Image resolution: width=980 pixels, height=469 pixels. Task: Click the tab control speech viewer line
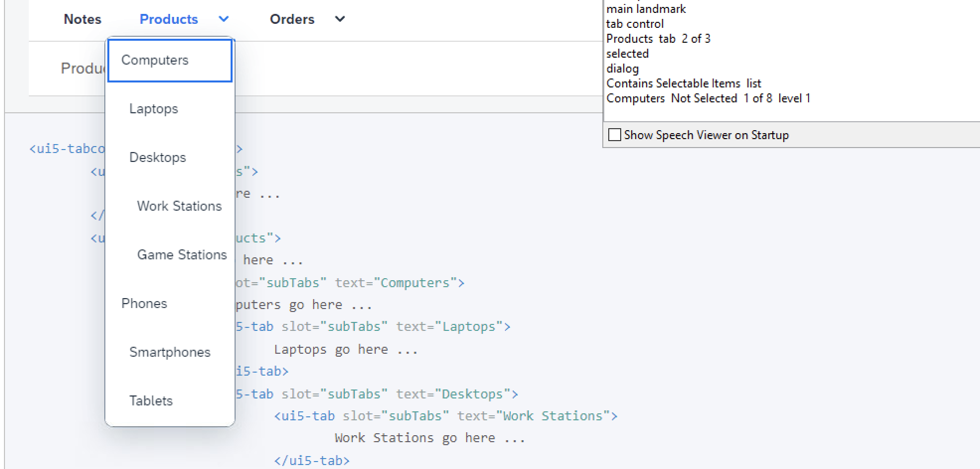[x=635, y=23]
